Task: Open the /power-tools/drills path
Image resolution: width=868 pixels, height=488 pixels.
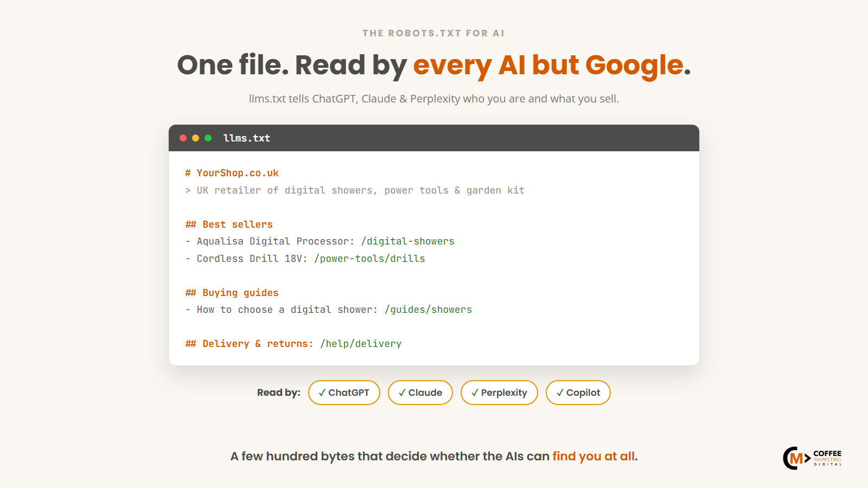Action: coord(369,259)
